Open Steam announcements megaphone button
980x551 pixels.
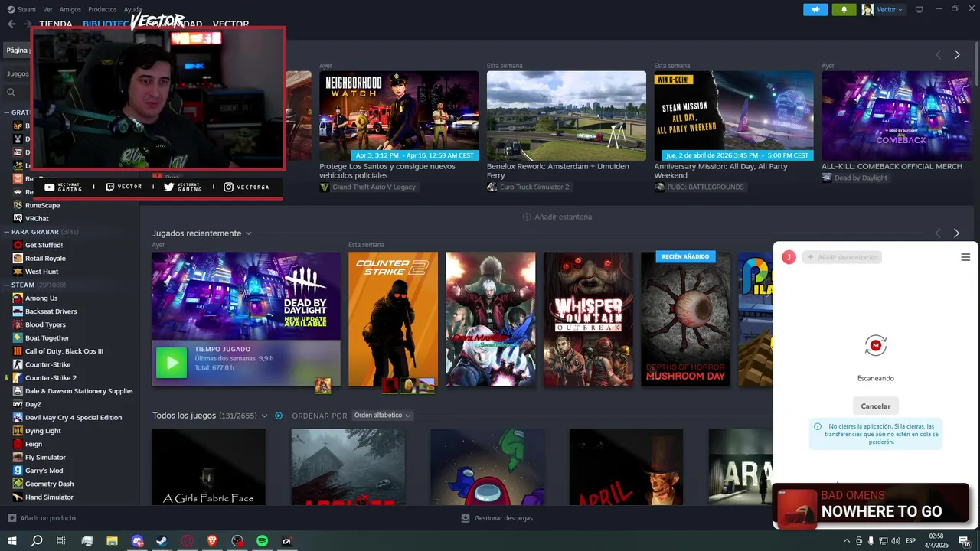tap(815, 9)
